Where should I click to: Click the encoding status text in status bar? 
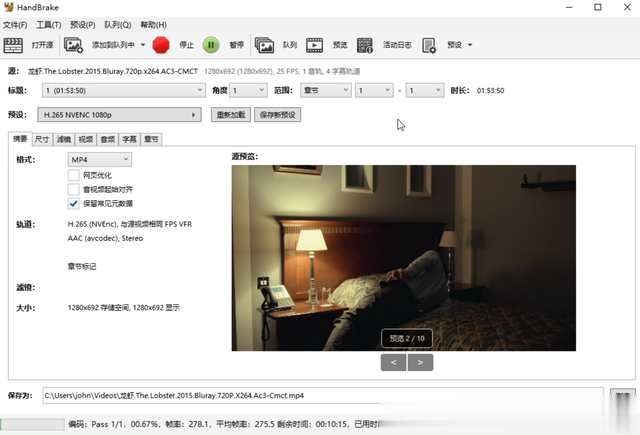pos(224,424)
